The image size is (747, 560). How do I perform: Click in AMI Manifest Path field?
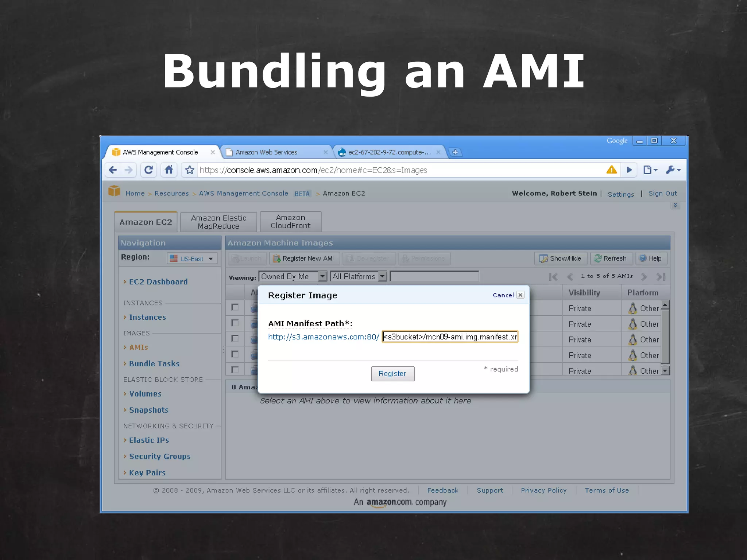coord(450,337)
